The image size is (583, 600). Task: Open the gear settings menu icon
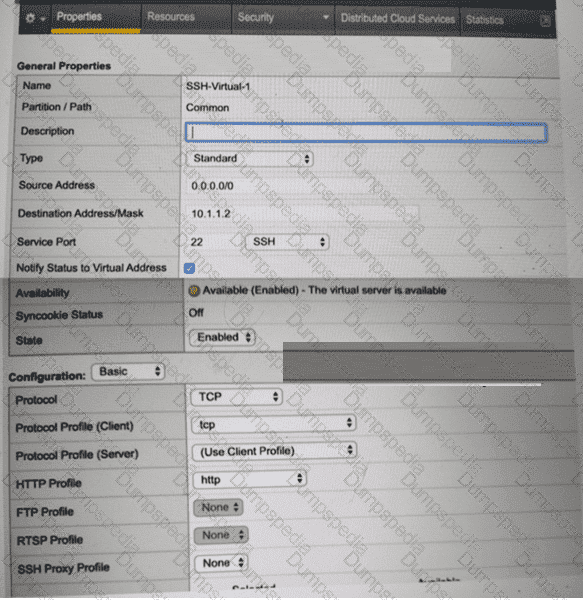tap(34, 18)
